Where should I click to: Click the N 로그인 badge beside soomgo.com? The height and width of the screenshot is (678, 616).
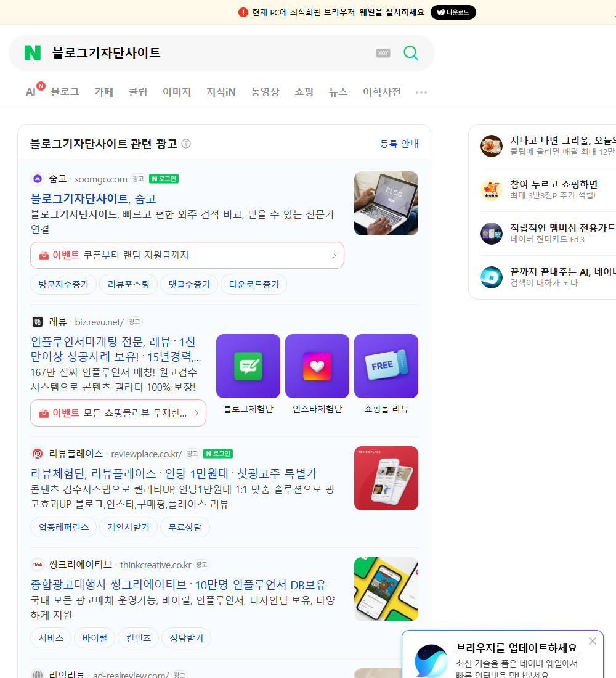164,179
